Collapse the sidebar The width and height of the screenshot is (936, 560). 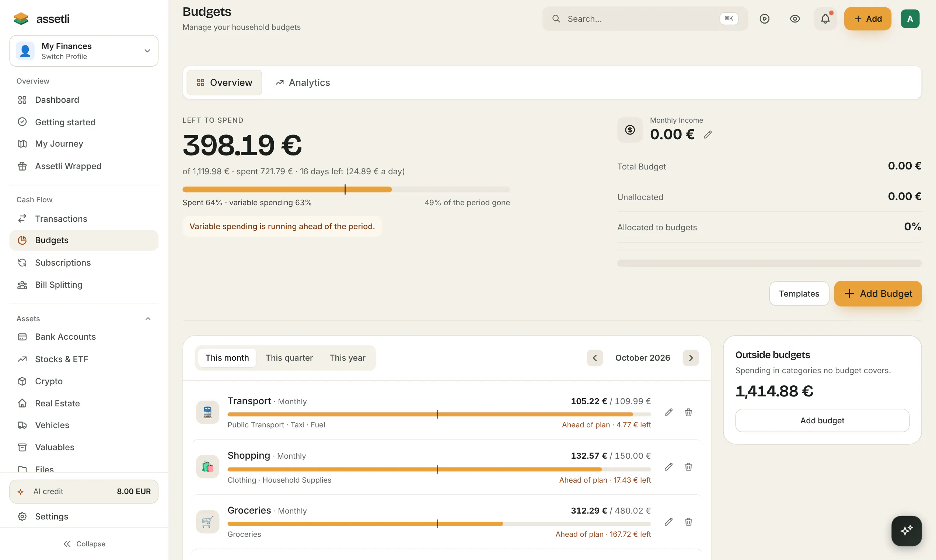click(84, 544)
